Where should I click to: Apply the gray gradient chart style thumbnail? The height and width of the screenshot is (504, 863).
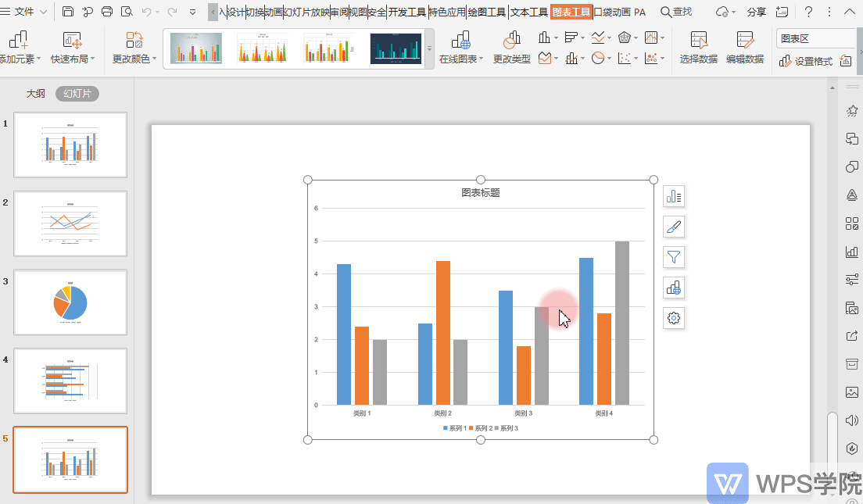coord(196,48)
